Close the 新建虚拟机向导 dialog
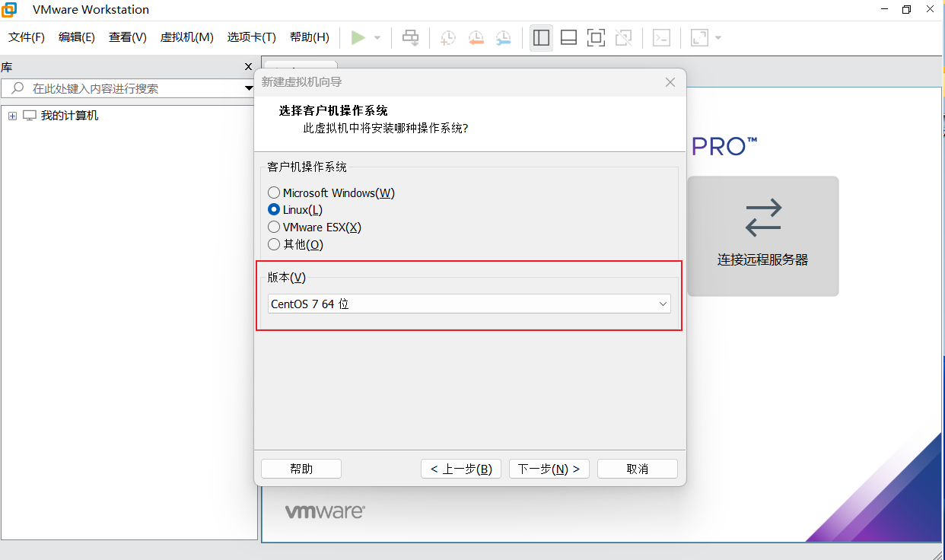The image size is (945, 560). click(x=670, y=82)
